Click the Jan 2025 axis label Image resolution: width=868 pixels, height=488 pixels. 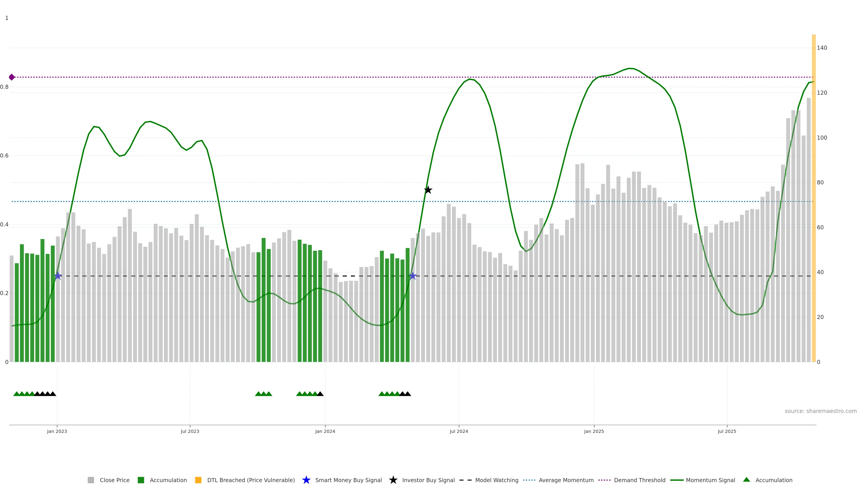594,431
